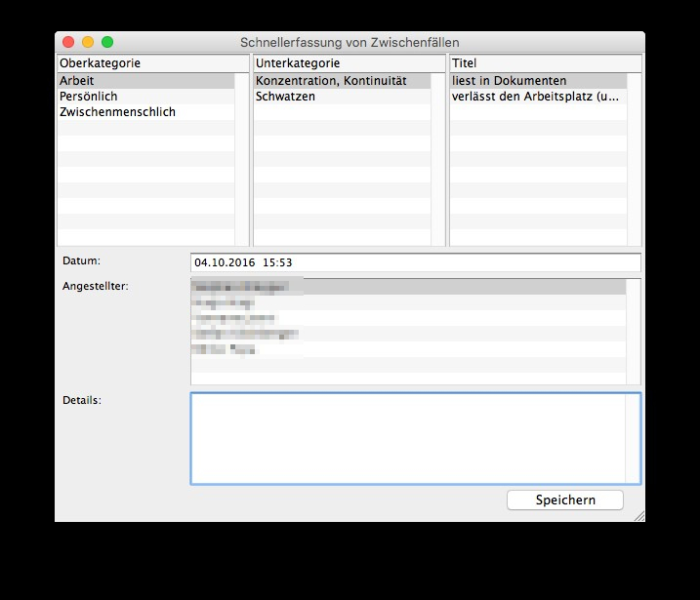Screen dimensions: 700x600
Task: Click into the Datum field
Action: [x=415, y=262]
